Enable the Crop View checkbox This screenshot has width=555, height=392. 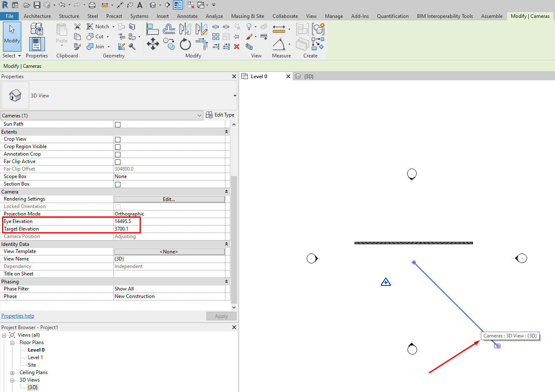pyautogui.click(x=117, y=139)
